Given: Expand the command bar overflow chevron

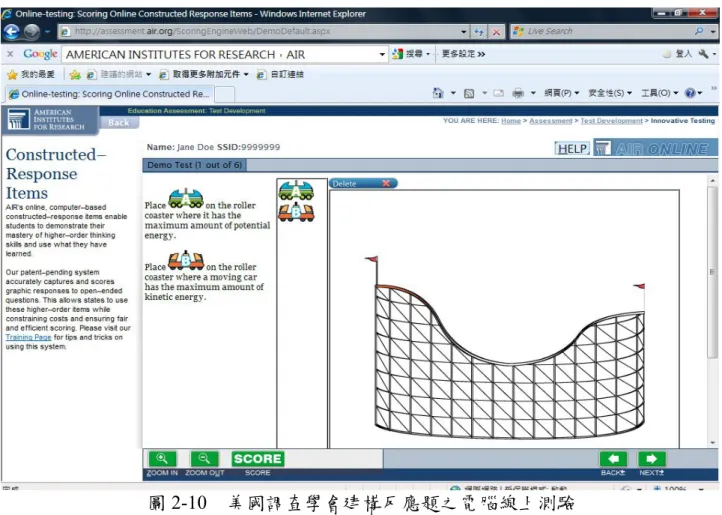Looking at the screenshot, I should pyautogui.click(x=714, y=88).
